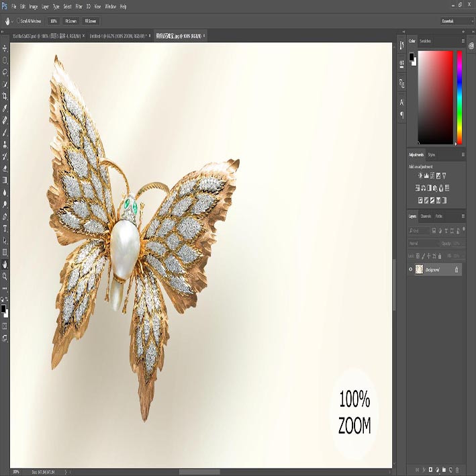Enable Scroll All Windows checkbox
The height and width of the screenshot is (476, 476).
point(19,21)
